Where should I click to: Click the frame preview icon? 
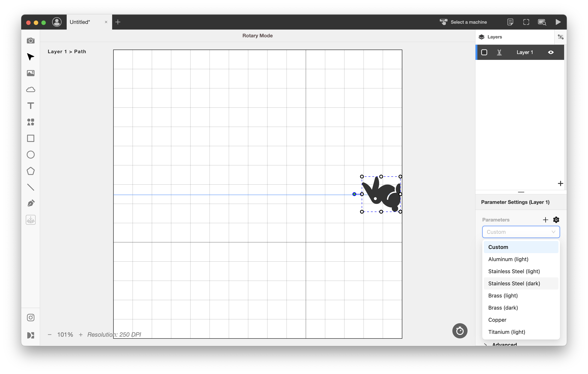coord(526,22)
